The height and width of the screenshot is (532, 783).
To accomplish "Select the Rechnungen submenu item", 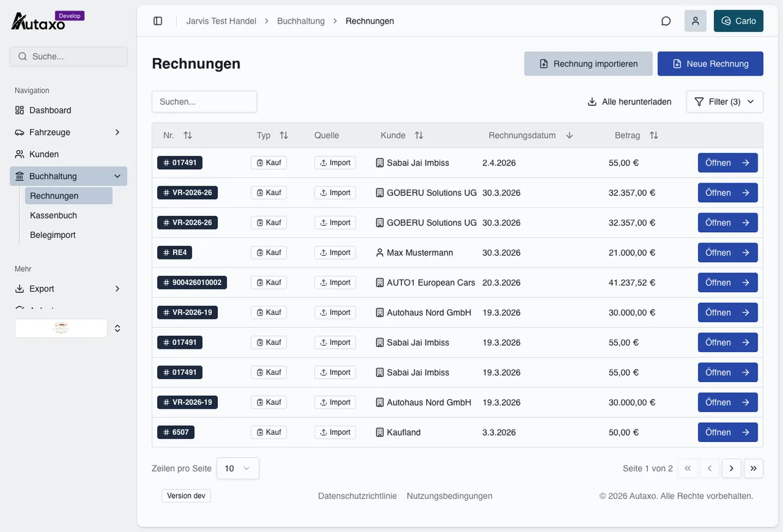I will tap(69, 196).
